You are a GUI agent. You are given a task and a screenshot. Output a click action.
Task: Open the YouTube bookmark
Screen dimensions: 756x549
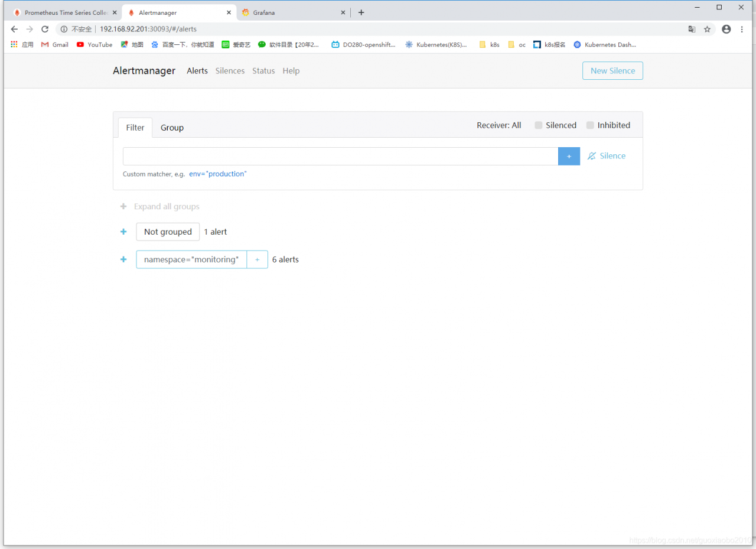click(x=94, y=44)
